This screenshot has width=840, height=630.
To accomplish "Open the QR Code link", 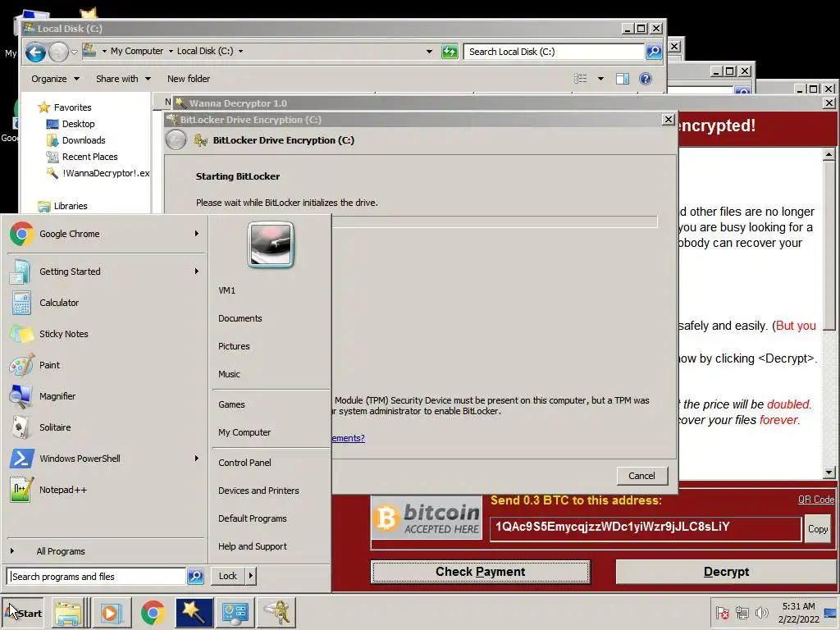I will point(816,500).
